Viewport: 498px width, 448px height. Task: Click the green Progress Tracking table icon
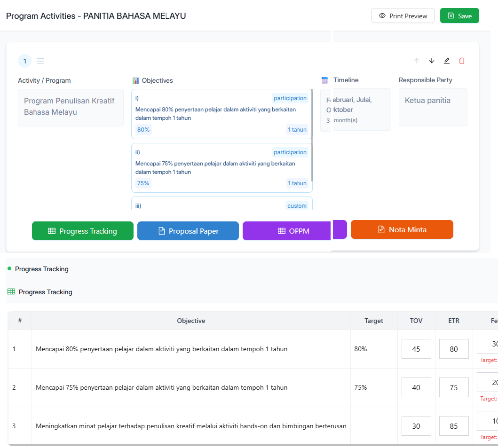pyautogui.click(x=11, y=292)
